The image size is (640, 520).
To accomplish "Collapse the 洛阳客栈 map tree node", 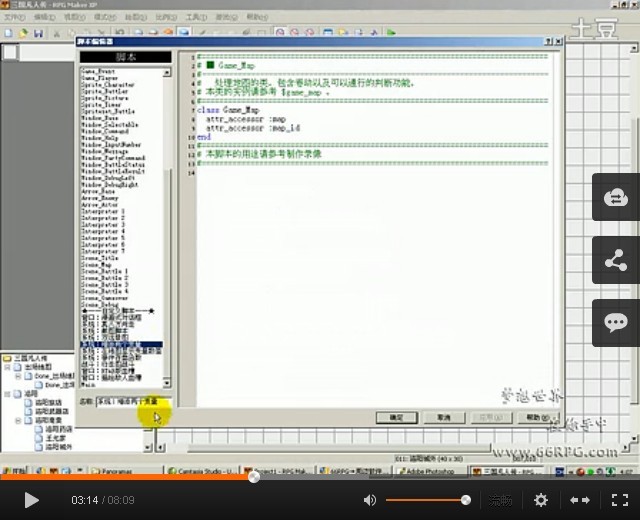I will click(x=18, y=420).
